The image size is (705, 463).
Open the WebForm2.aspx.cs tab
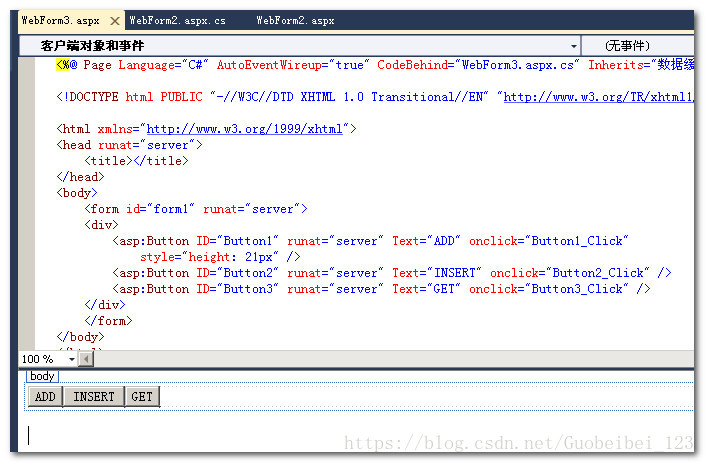pyautogui.click(x=178, y=21)
